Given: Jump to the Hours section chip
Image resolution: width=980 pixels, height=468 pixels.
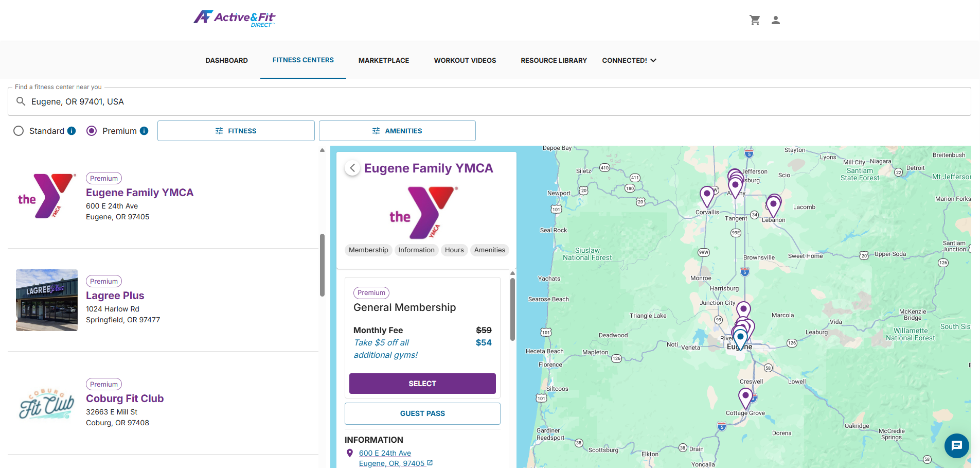Looking at the screenshot, I should [454, 250].
